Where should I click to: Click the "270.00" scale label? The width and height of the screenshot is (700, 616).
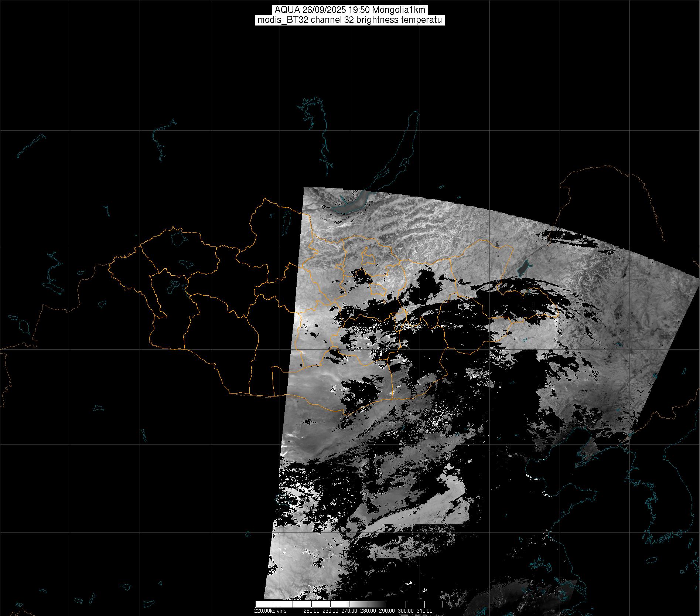point(349,611)
